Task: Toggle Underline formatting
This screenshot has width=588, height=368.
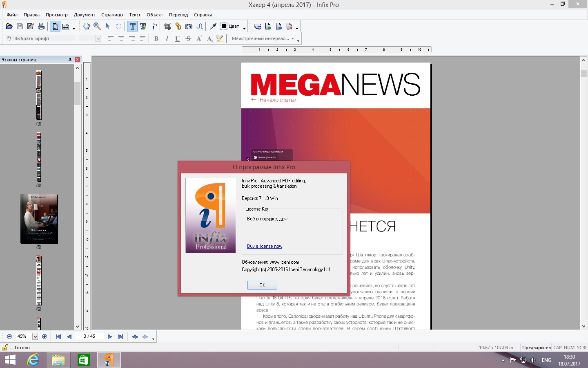Action: [x=177, y=38]
